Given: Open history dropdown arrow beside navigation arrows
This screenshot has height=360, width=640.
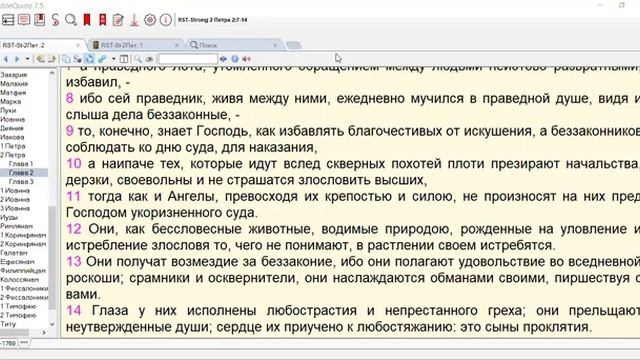Looking at the screenshot, I should (27, 59).
